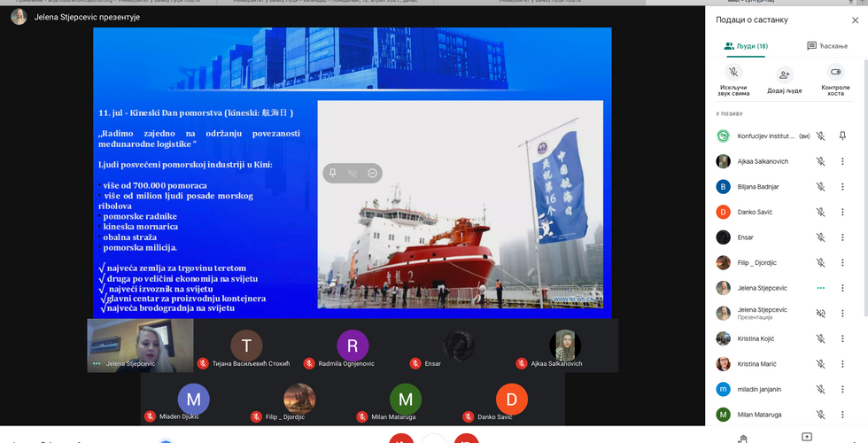Click speaking indicator dots in Jelena Stjepcevic list row
The width and height of the screenshot is (868, 443).
pyautogui.click(x=821, y=288)
